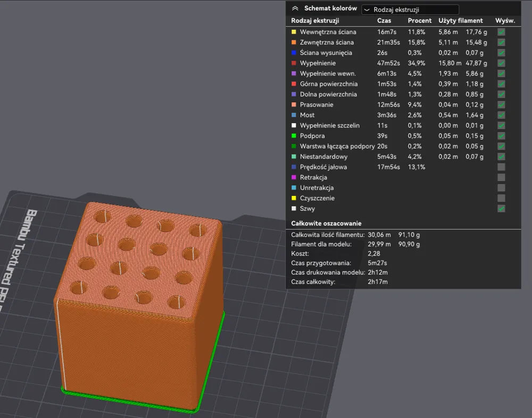Toggle Wypełnienie visibility checkbox
This screenshot has height=418, width=532.
501,63
